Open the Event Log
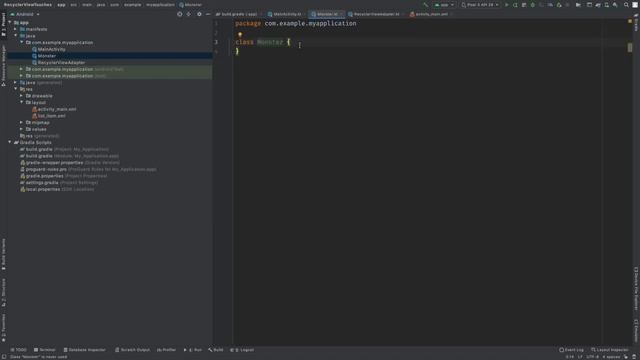 click(x=571, y=350)
